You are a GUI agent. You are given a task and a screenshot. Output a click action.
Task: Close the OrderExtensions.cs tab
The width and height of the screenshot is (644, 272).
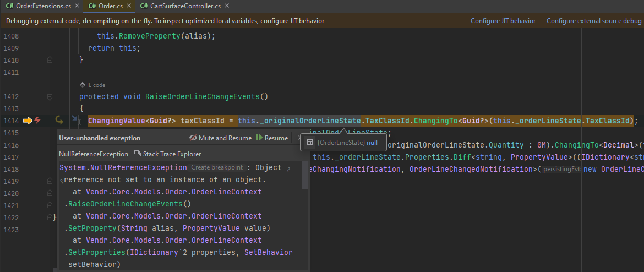(77, 6)
